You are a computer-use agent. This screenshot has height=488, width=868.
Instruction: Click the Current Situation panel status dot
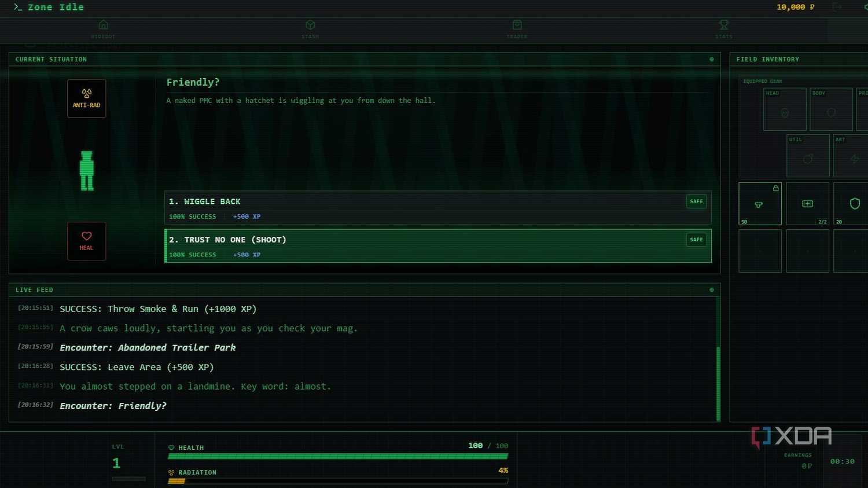pyautogui.click(x=712, y=59)
